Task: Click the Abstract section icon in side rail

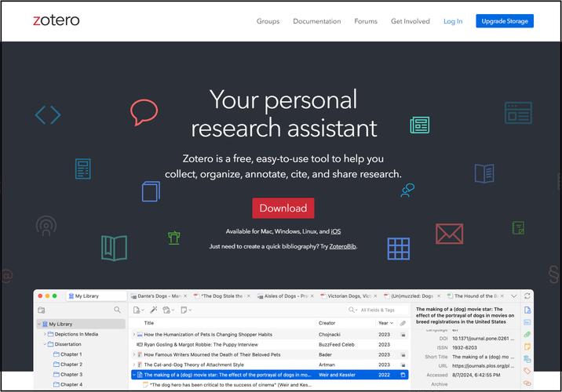Action: pos(527,322)
